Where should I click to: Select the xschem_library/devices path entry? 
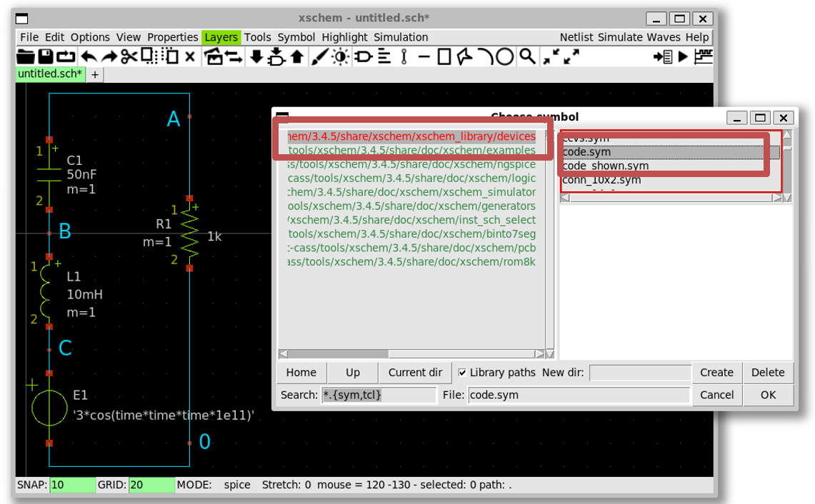[x=411, y=136]
